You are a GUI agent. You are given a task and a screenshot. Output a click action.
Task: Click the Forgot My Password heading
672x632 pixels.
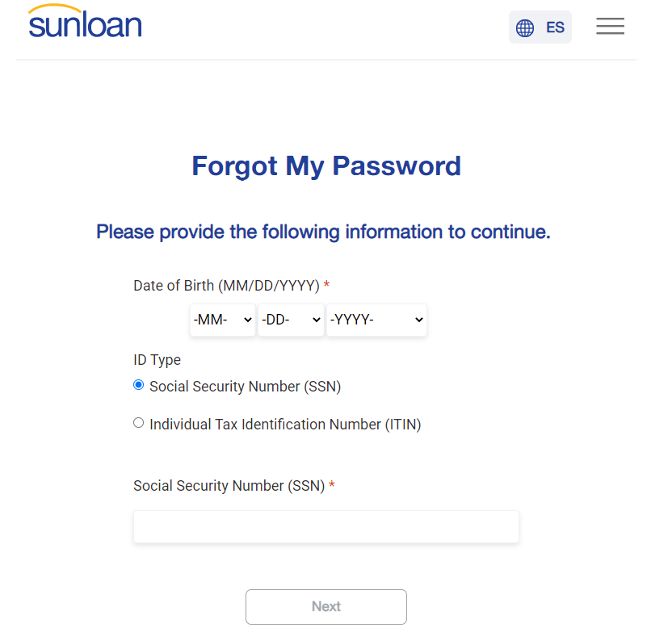(x=325, y=166)
